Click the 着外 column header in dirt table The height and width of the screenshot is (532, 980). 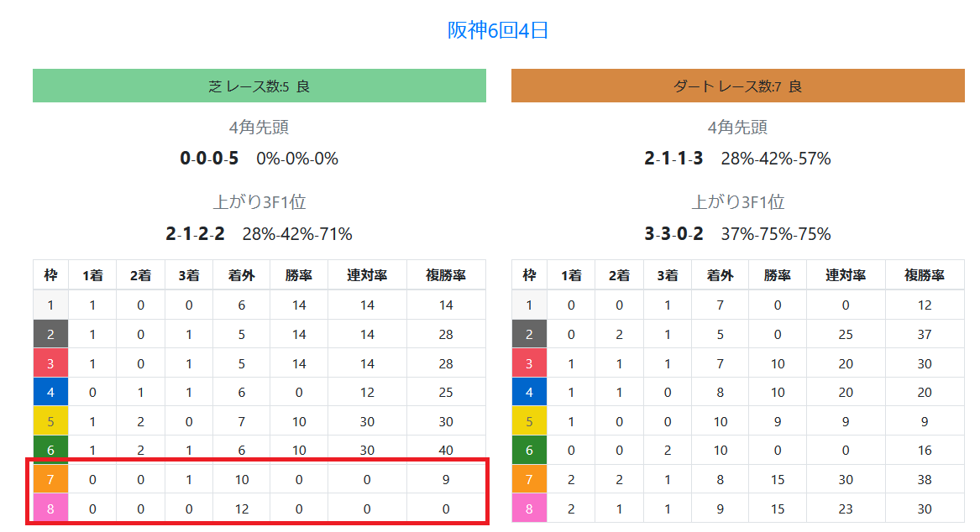[720, 275]
